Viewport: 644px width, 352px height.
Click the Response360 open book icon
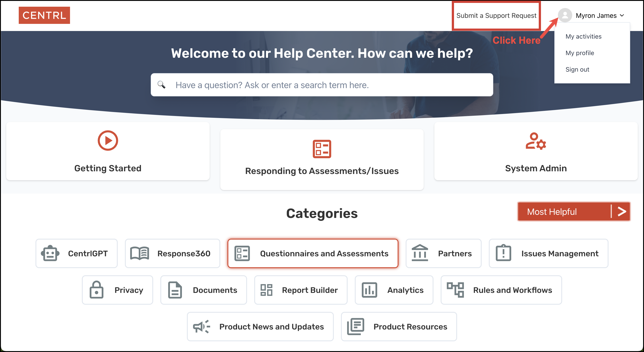click(x=140, y=253)
